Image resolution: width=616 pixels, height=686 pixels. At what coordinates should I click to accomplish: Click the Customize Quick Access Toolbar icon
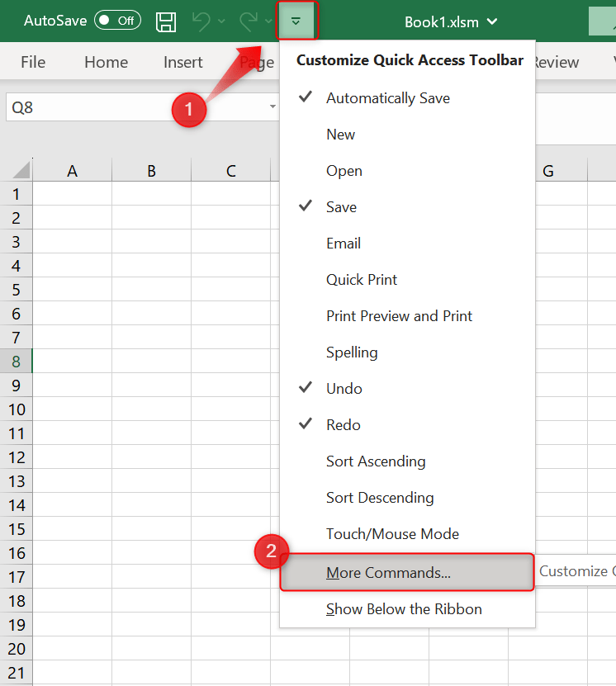pos(296,21)
